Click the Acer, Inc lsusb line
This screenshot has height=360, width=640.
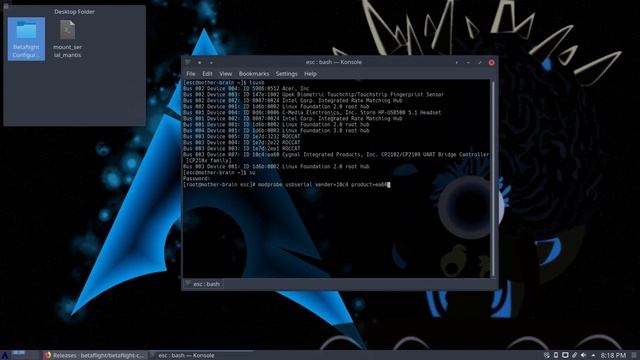(246, 89)
